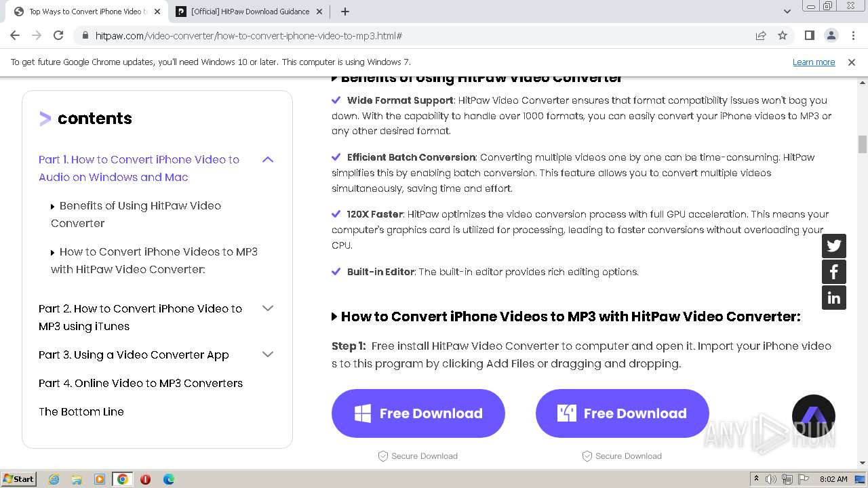Click 'Secure Download' under Mac button
868x488 pixels.
629,456
